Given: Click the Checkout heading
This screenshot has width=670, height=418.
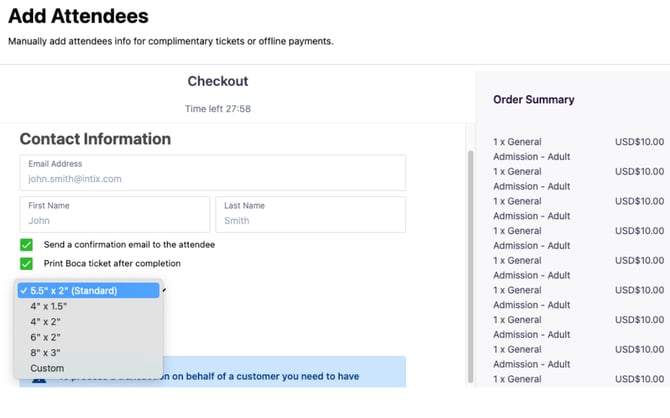Looking at the screenshot, I should (218, 81).
